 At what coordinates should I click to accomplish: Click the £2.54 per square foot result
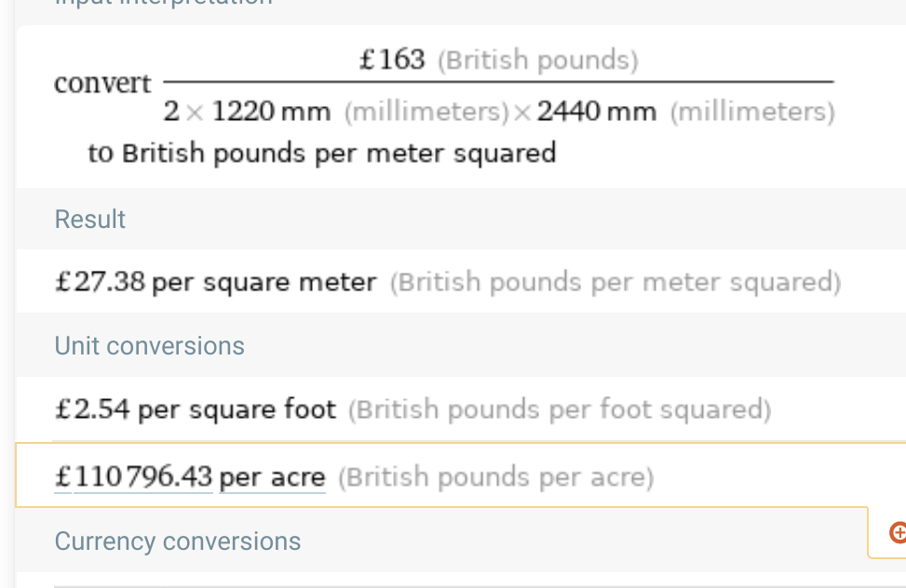[x=196, y=409]
